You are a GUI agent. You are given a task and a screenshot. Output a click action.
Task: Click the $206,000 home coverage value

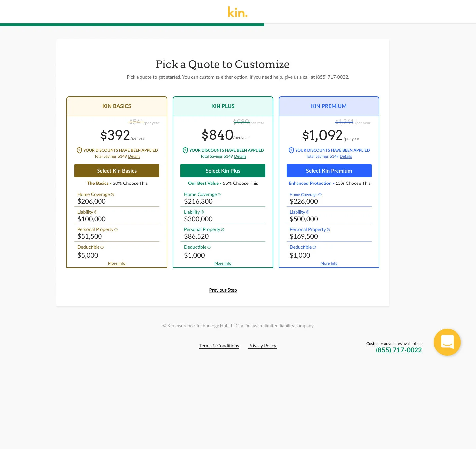[92, 201]
